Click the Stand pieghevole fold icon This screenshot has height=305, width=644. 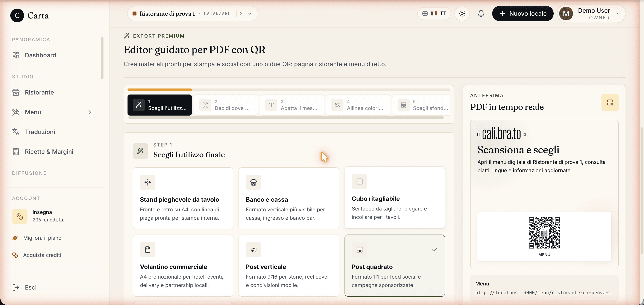(147, 182)
